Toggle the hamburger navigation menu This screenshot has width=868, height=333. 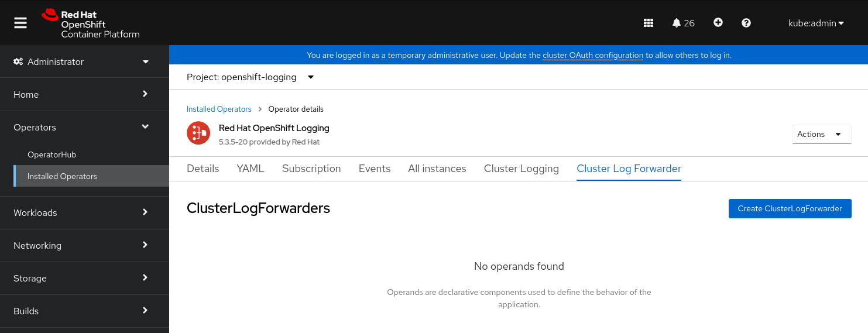click(x=20, y=23)
